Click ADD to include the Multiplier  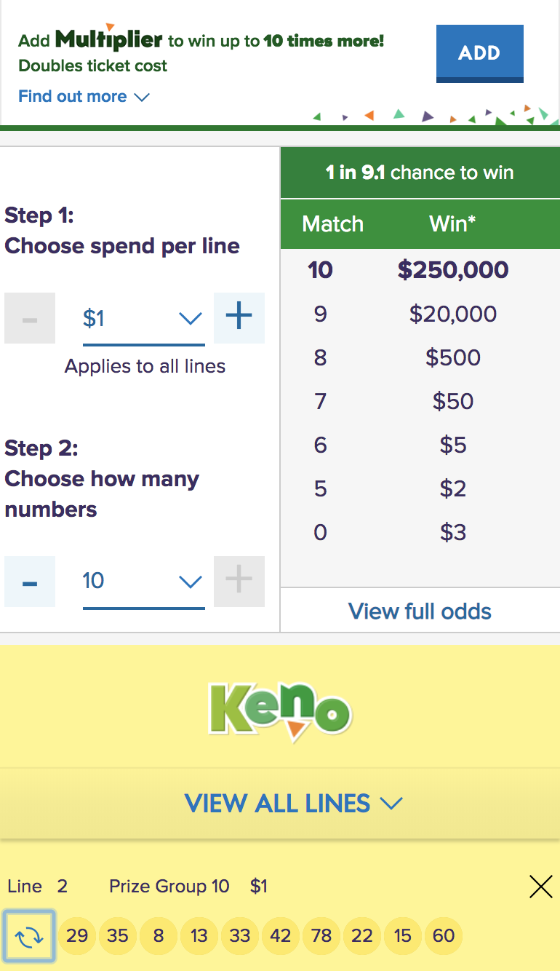tap(479, 53)
